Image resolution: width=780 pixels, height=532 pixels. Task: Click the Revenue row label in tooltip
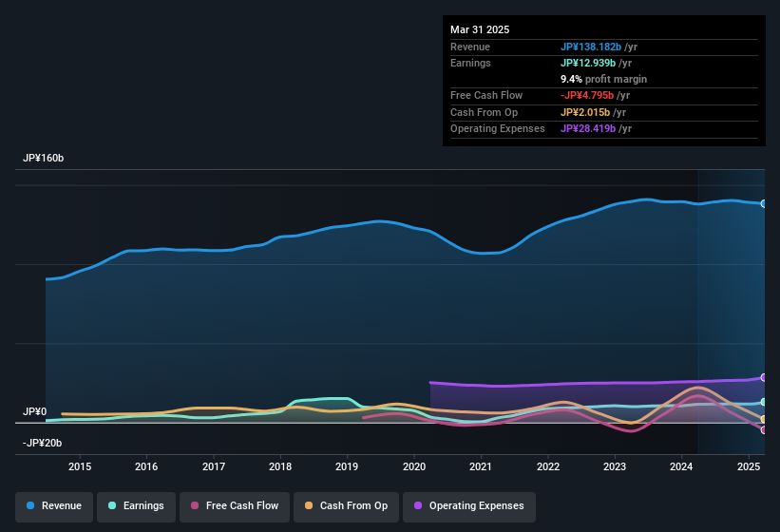pyautogui.click(x=470, y=47)
